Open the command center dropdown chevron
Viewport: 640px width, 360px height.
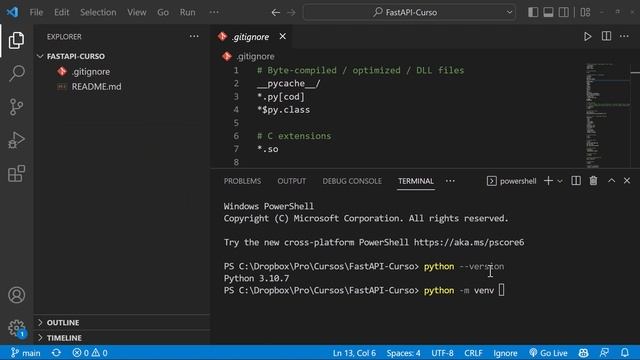pos(509,12)
